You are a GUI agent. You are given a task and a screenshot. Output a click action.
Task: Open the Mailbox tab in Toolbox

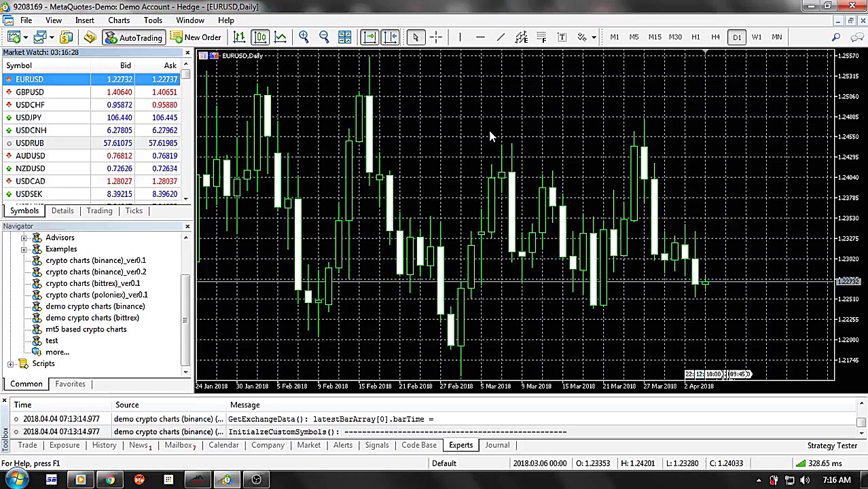click(180, 445)
